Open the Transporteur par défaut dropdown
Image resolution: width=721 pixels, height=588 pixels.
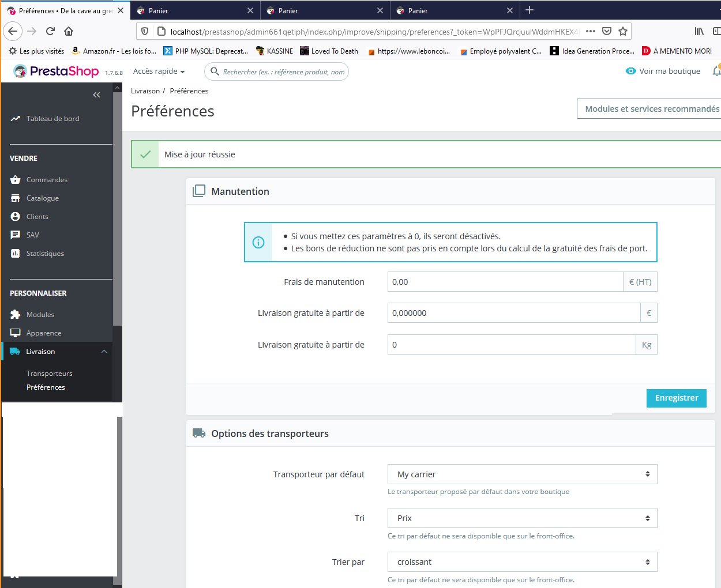coord(523,474)
